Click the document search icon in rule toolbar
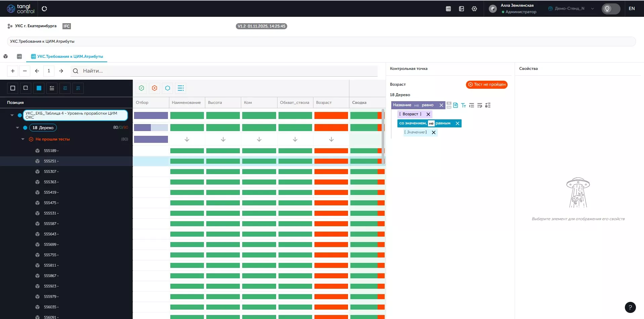This screenshot has height=319, width=644. 456,105
